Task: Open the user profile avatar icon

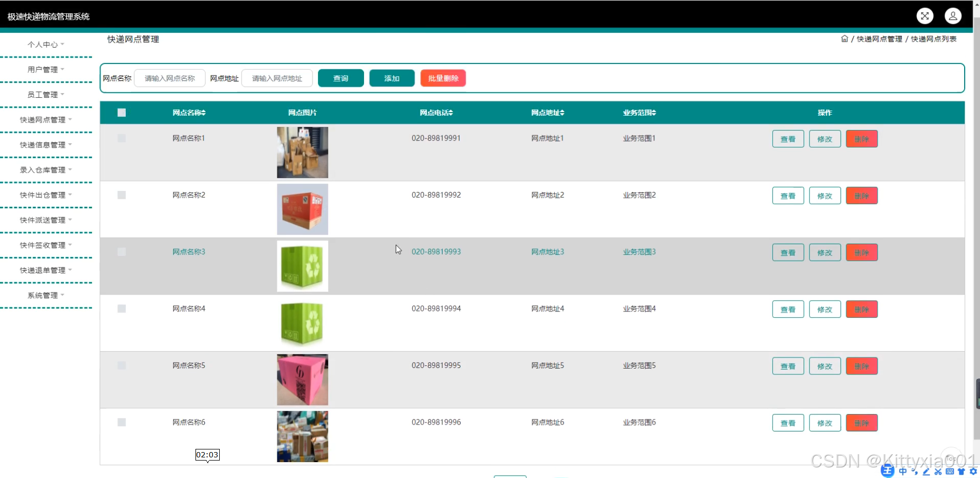Action: point(953,16)
